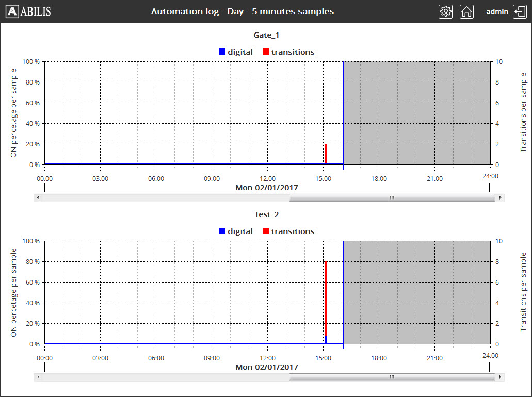Screen dimensions: 532x397
Task: Click the red transitions bar in Test_2 chart
Action: [326, 299]
